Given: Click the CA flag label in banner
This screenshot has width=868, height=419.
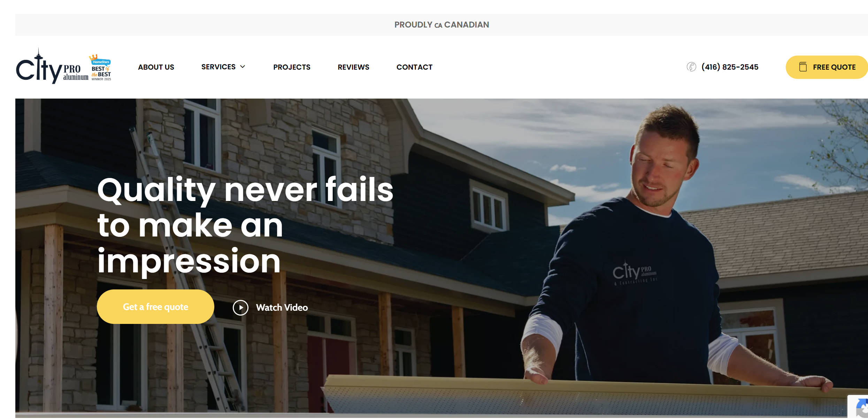Looking at the screenshot, I should [x=438, y=25].
